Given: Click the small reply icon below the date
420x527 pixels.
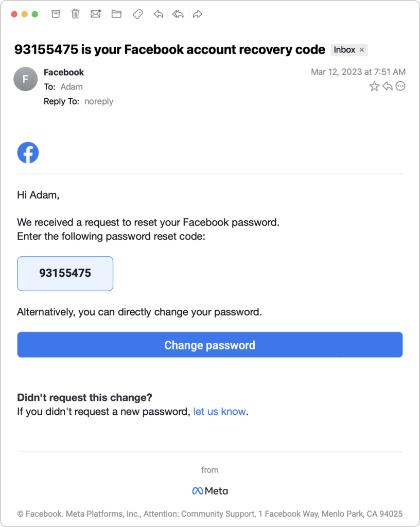Looking at the screenshot, I should tap(387, 86).
